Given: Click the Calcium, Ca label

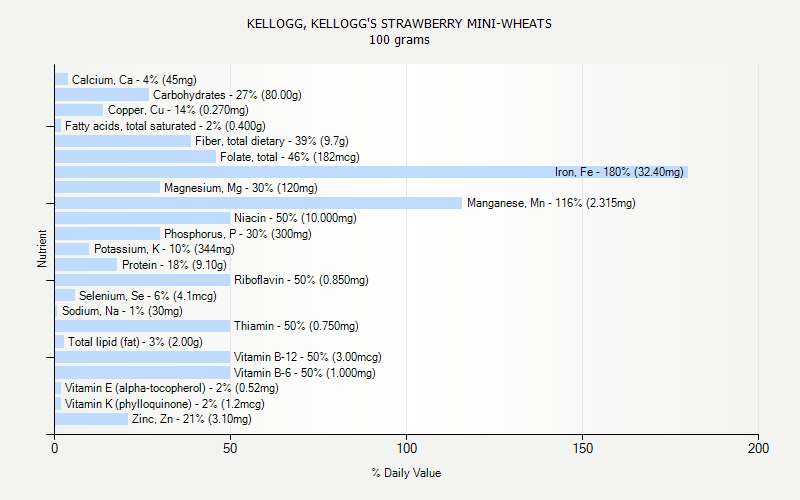Looking at the screenshot, I should point(134,80).
